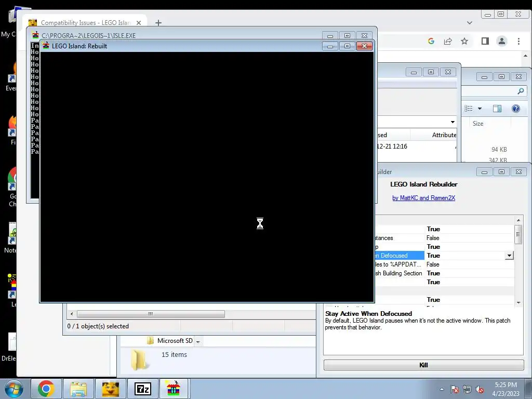Viewport: 532px width, 399px height.
Task: Bookmark this page with the star icon
Action: click(x=464, y=41)
